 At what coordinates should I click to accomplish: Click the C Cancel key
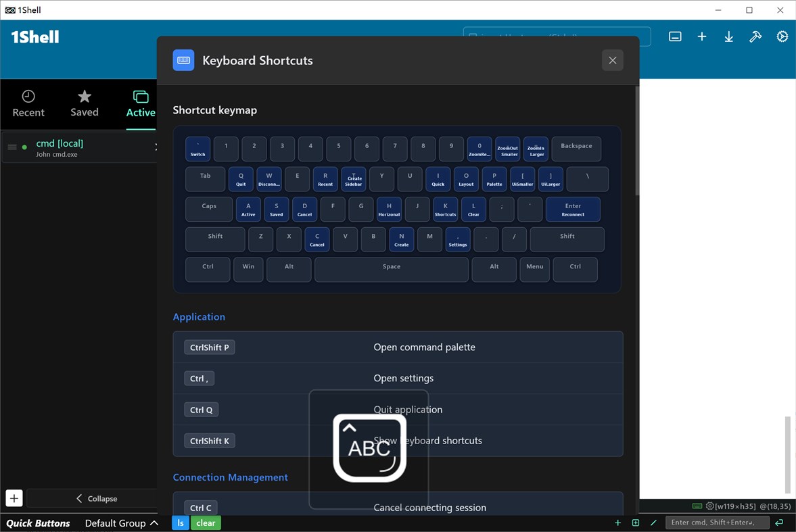click(317, 239)
